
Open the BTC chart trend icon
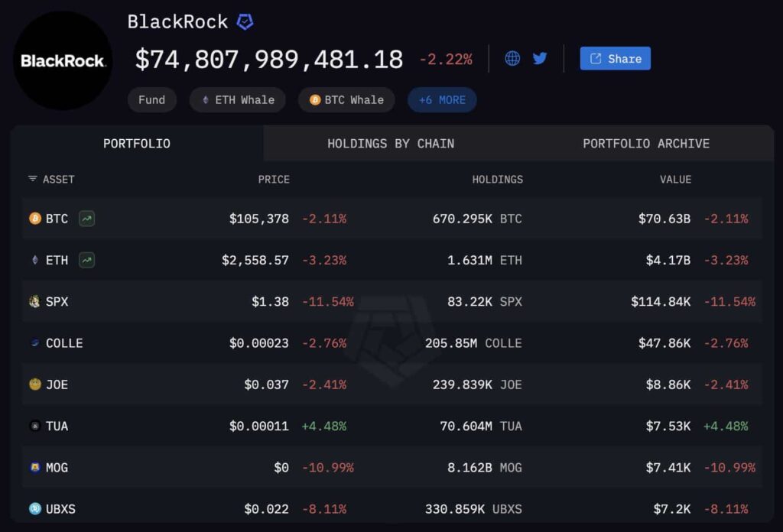[87, 219]
